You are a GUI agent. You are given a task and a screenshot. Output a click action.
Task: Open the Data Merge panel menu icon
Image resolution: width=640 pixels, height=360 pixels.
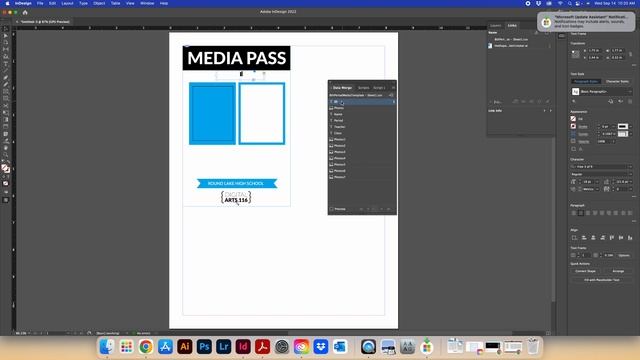tap(393, 88)
